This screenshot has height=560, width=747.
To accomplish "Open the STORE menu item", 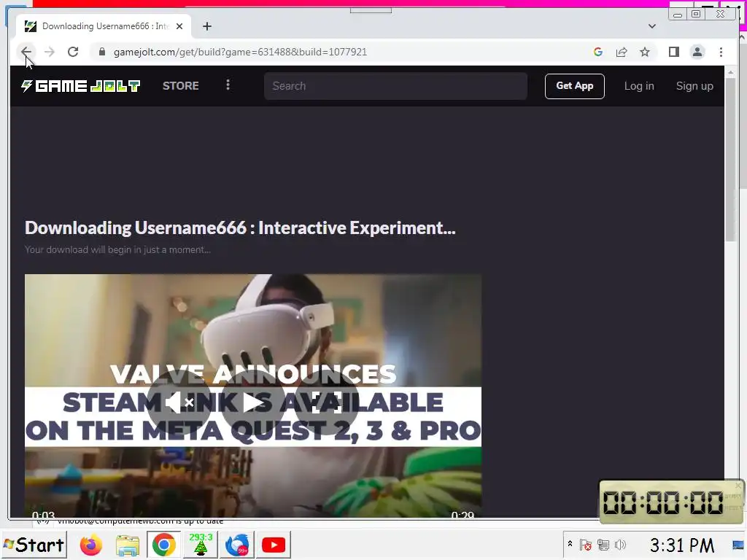I will (x=181, y=86).
